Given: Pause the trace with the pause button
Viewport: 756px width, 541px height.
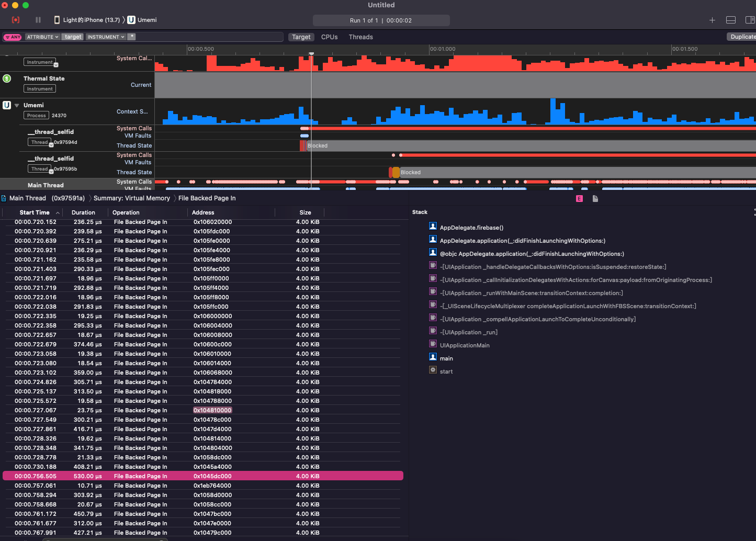Looking at the screenshot, I should [38, 20].
